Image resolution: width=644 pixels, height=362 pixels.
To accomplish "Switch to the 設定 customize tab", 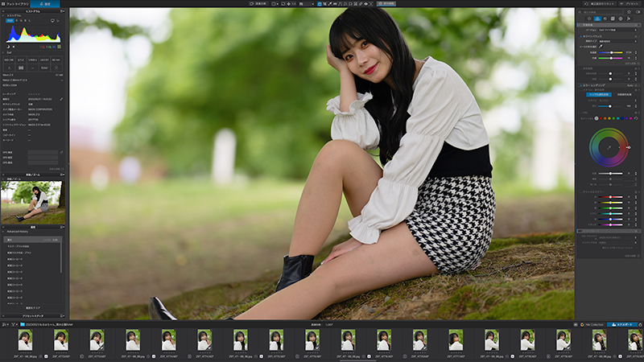I will [x=45, y=4].
